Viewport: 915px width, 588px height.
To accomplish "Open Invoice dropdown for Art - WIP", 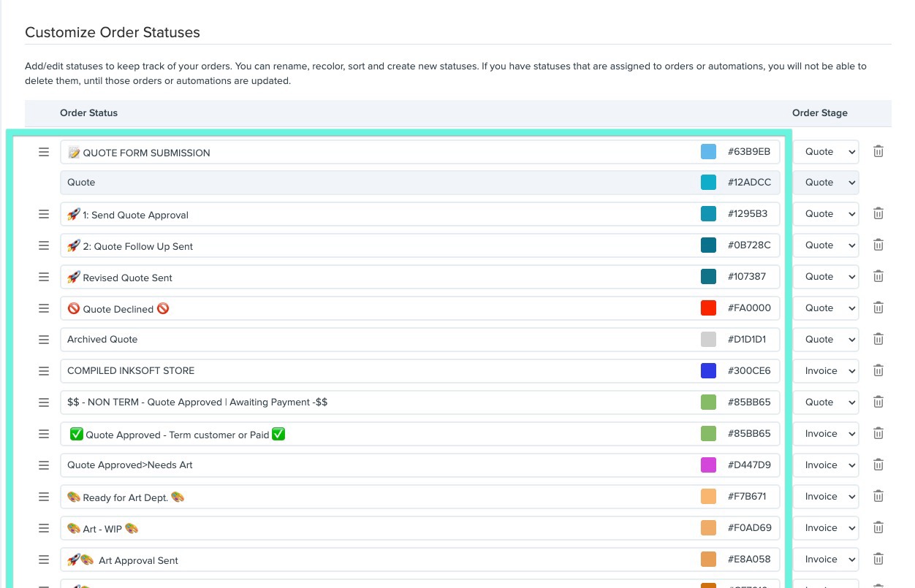I will (x=827, y=528).
